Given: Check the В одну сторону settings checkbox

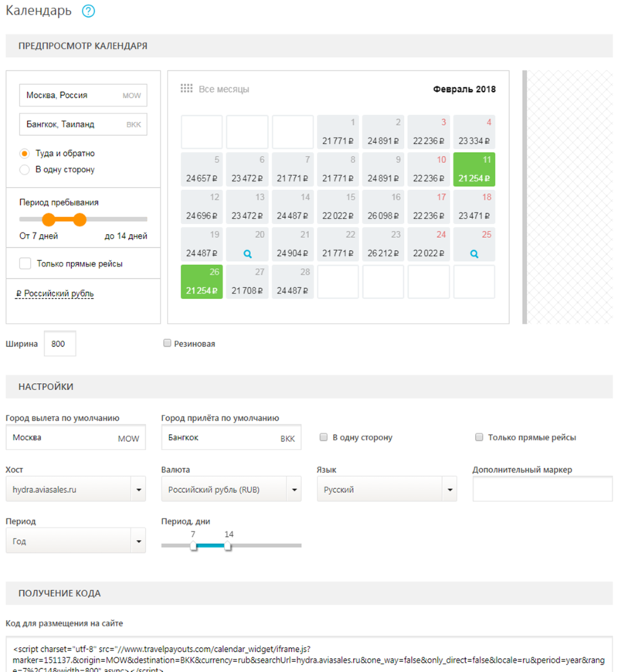Looking at the screenshot, I should 324,437.
